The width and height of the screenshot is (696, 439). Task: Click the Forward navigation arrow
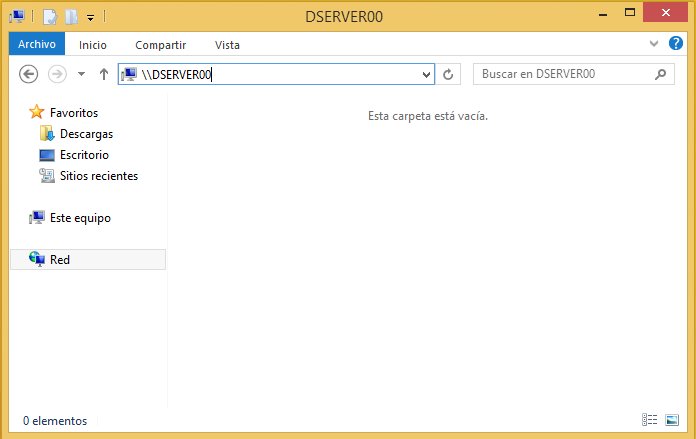57,74
